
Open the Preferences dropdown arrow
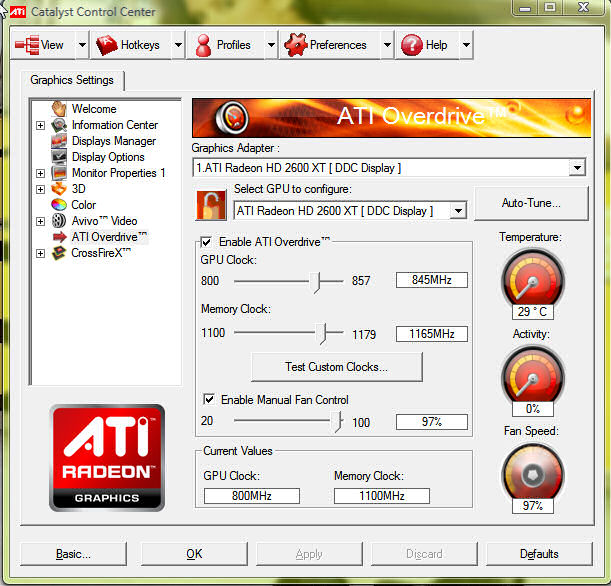pyautogui.click(x=387, y=45)
